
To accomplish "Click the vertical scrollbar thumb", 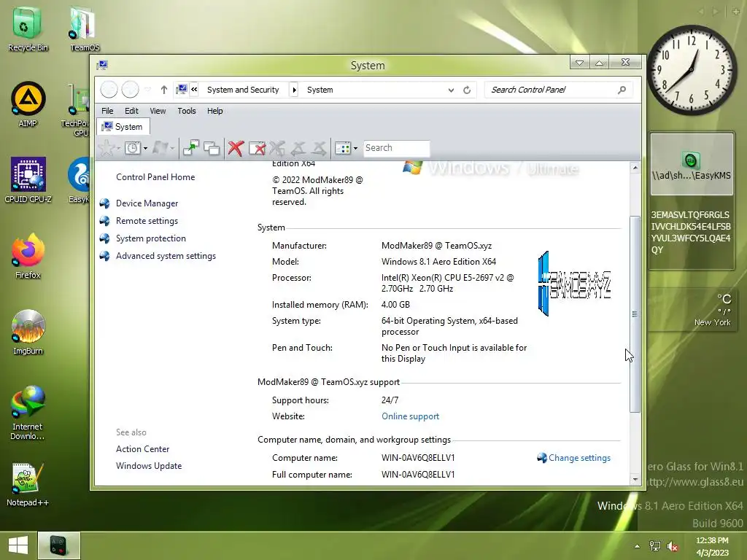I will click(635, 314).
